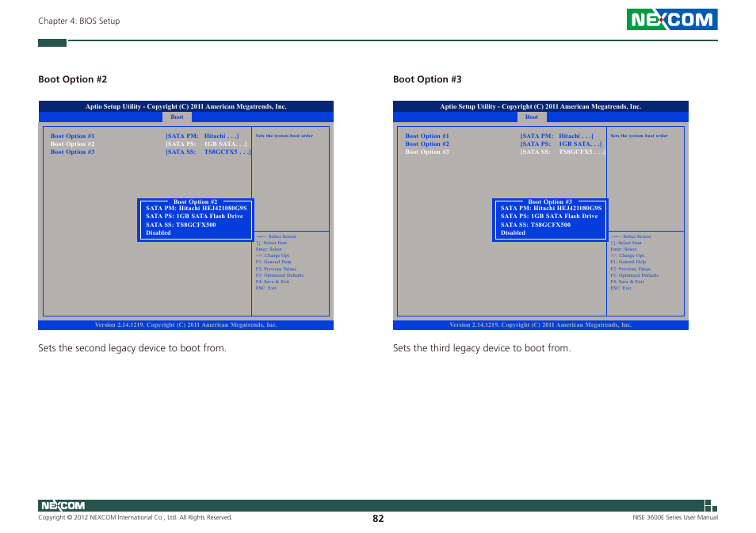Choose SATA SS: TS8GCFX500 in Boot Option #2 popup
This screenshot has height=533, width=756.
181,224
